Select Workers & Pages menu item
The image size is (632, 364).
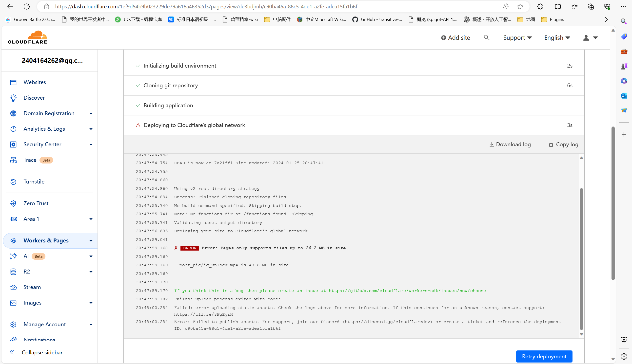[x=46, y=240]
